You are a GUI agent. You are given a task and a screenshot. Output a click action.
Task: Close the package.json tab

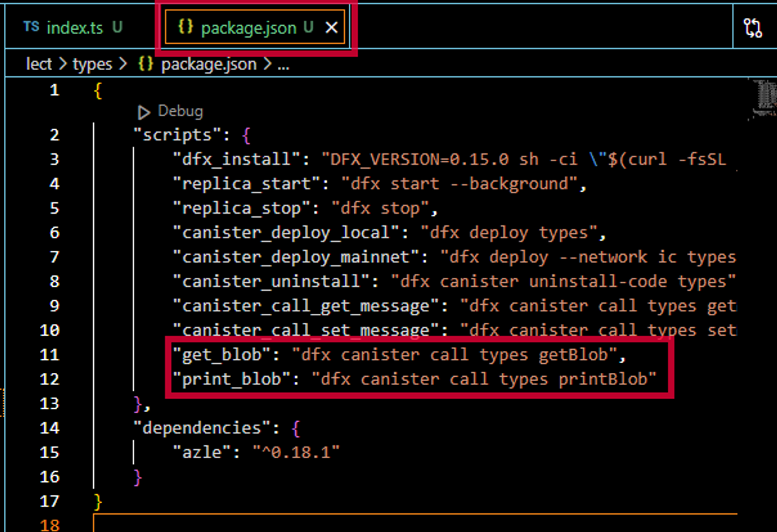(x=331, y=28)
